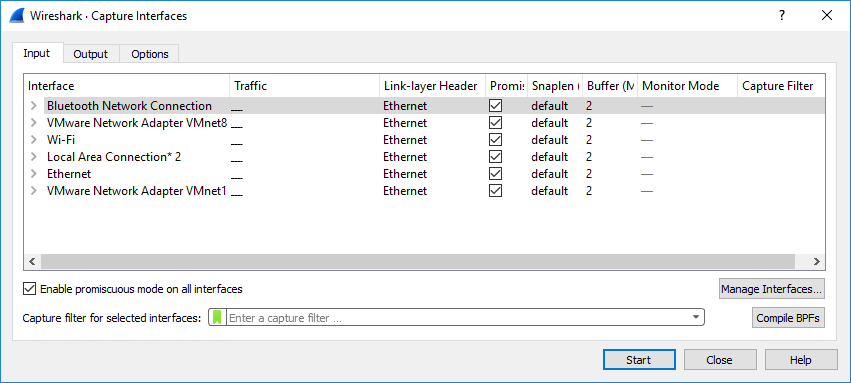This screenshot has height=383, width=851.
Task: Toggle promiscuous checkbox for Local Area Connection* 2
Action: pyautogui.click(x=496, y=157)
